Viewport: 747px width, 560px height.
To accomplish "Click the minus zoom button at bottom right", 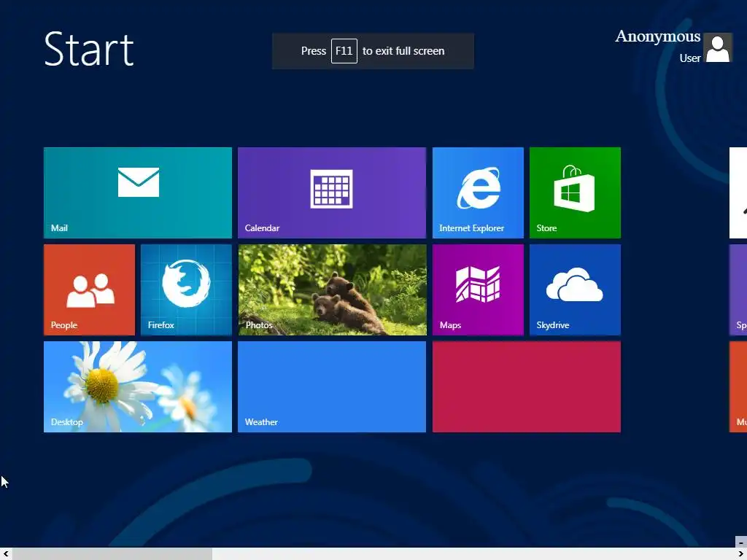I will click(741, 542).
